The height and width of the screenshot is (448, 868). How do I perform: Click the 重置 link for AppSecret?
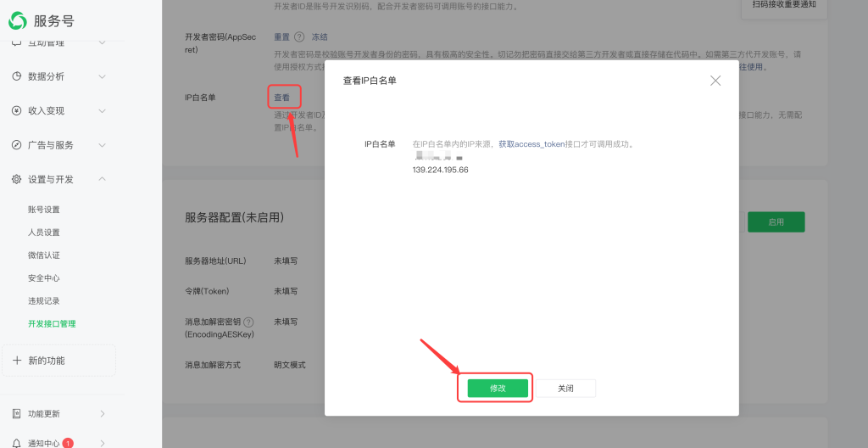tap(281, 37)
